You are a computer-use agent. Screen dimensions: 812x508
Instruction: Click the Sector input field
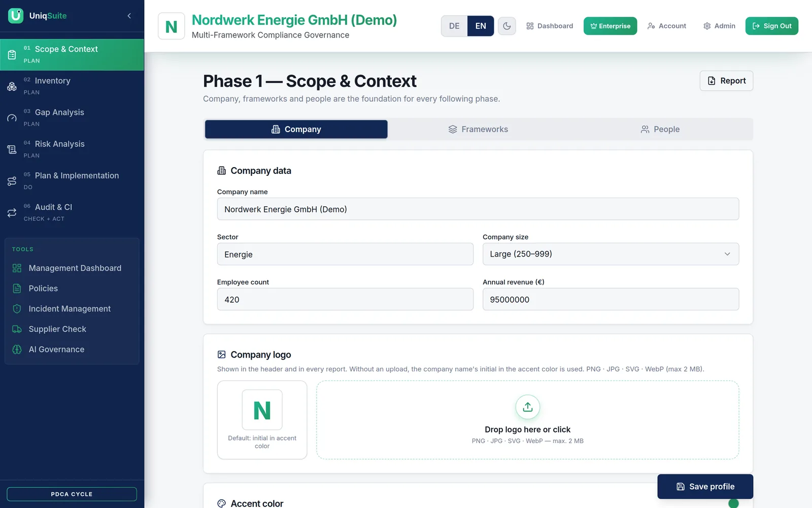[x=345, y=254]
